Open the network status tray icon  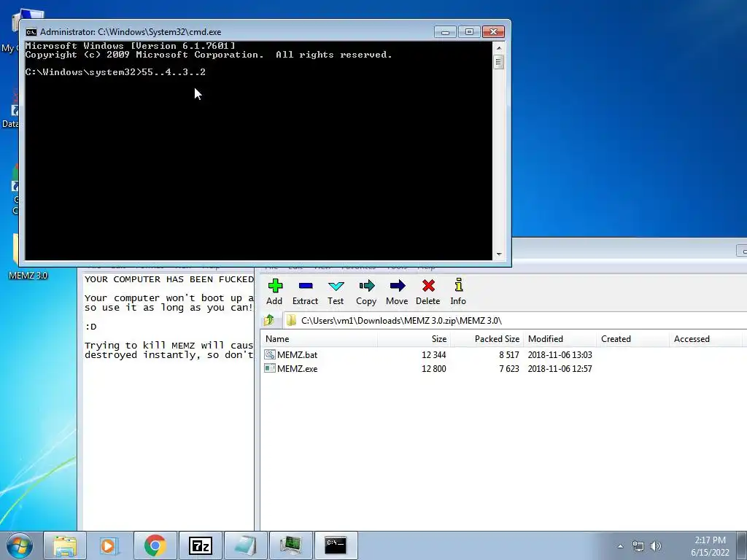pos(638,546)
